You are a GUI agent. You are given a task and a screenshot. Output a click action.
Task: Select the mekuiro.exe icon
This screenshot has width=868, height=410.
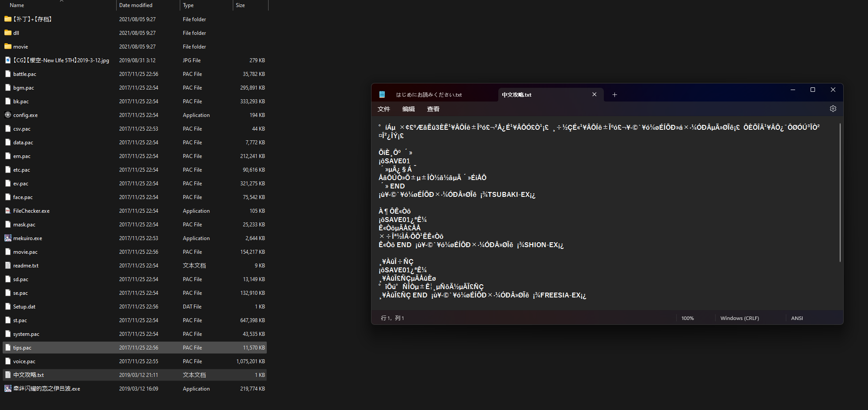click(8, 238)
